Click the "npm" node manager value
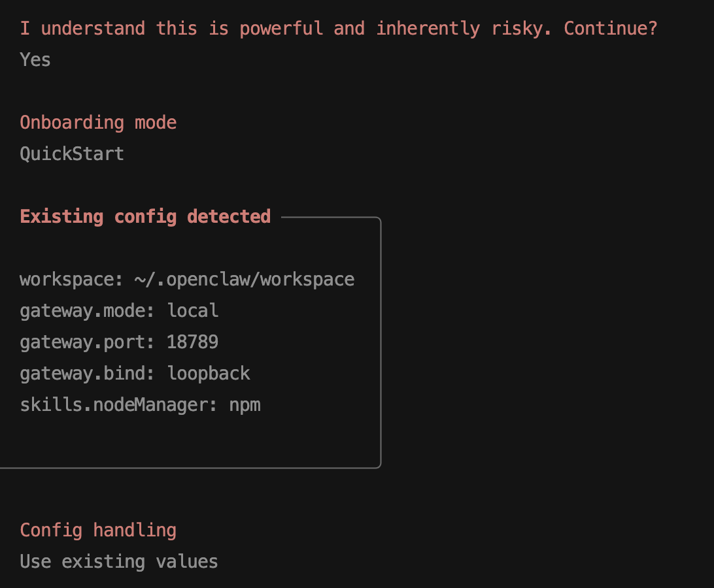This screenshot has width=714, height=588. tap(245, 405)
